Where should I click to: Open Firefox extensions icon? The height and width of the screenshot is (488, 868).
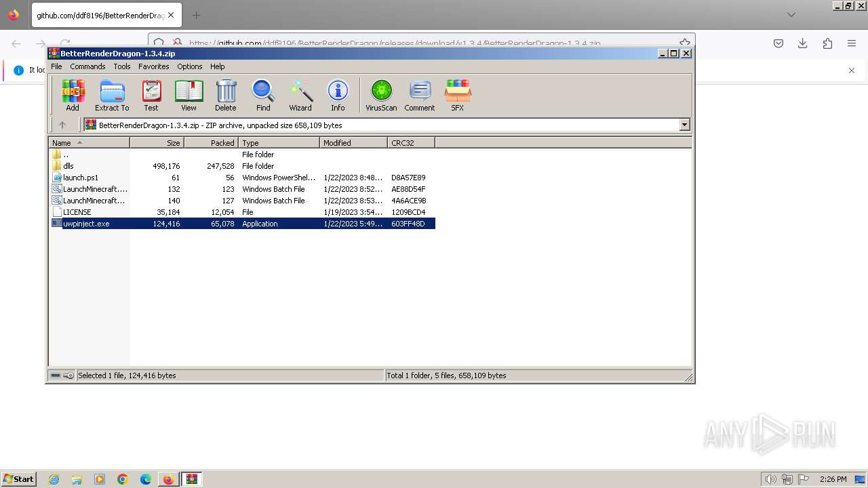pos(827,43)
